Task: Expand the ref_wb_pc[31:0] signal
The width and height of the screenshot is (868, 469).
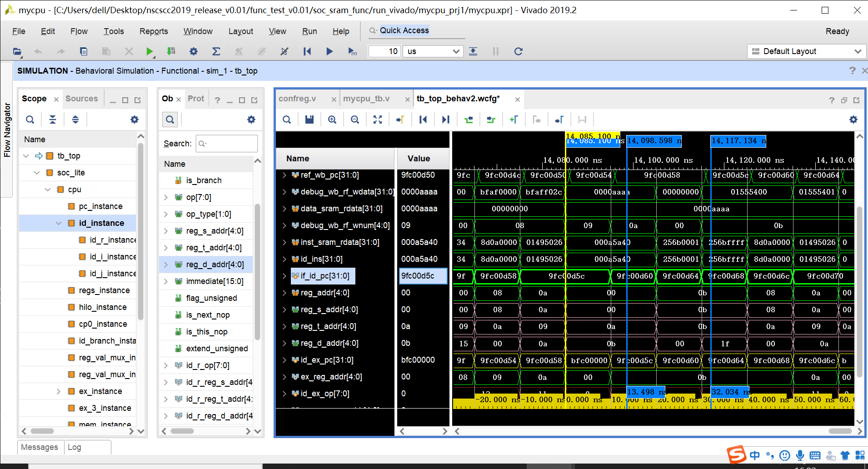Action: point(284,175)
